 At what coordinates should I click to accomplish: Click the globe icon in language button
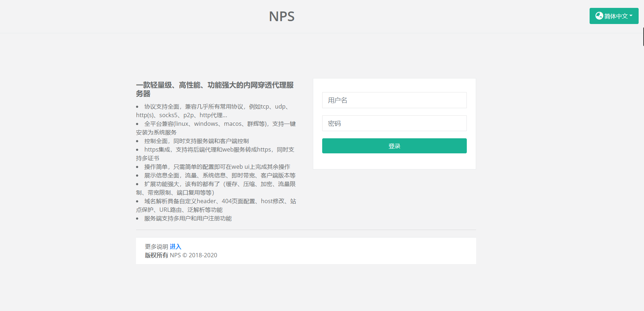coord(599,16)
